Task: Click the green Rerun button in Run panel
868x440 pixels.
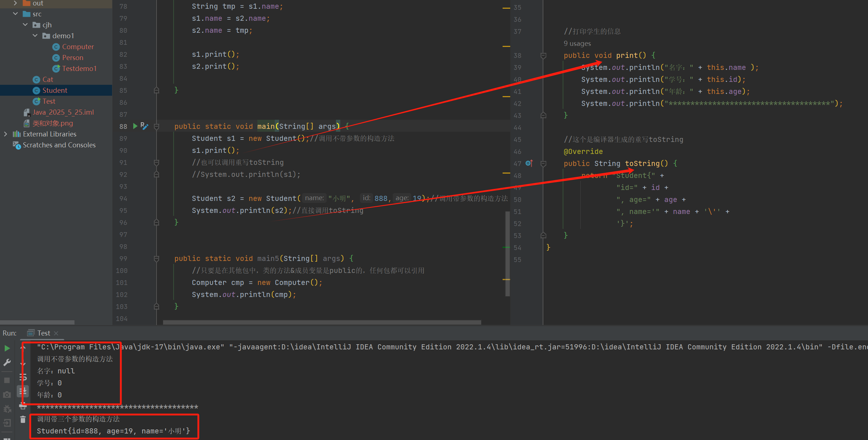Action: [x=7, y=348]
